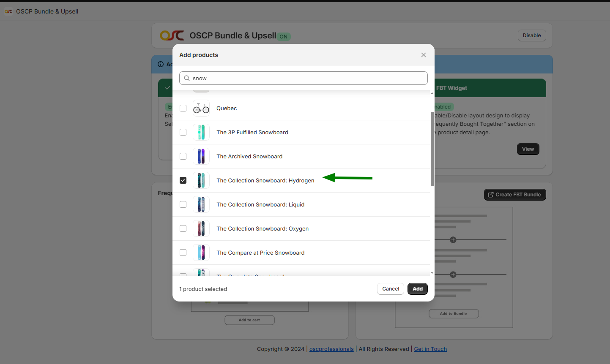Select The Compare at Price Snowboard row

click(x=260, y=253)
